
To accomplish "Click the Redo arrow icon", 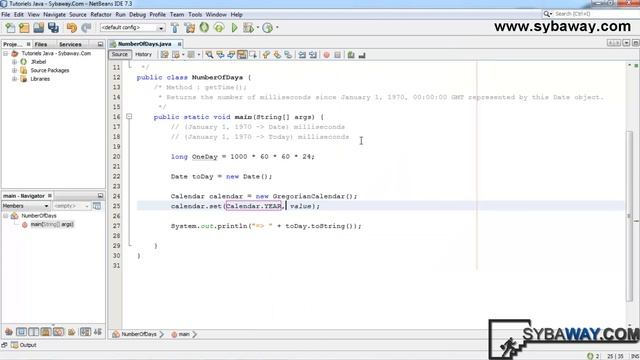I will tap(86, 28).
